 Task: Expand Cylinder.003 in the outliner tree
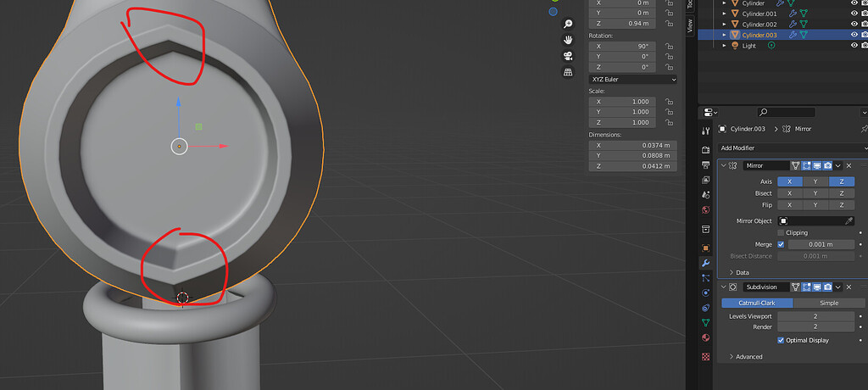click(x=724, y=35)
